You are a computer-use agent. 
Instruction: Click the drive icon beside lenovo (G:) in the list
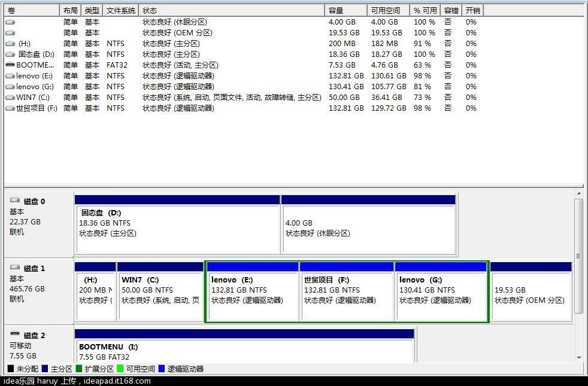point(11,87)
